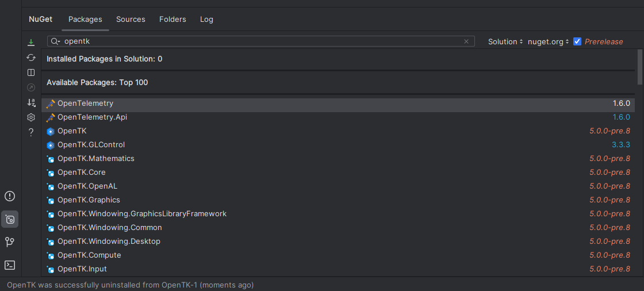Image resolution: width=644 pixels, height=291 pixels.
Task: Sort packages alphabetically with the sort icon
Action: point(31,103)
